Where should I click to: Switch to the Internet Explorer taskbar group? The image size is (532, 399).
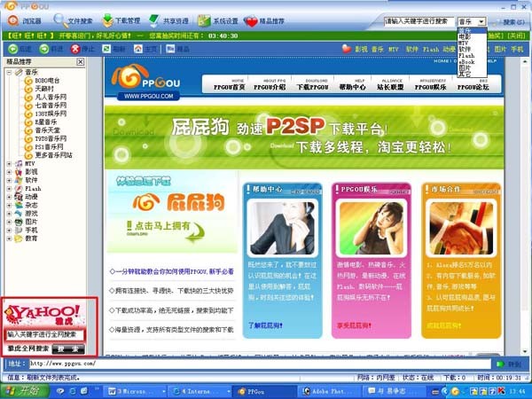pos(200,392)
